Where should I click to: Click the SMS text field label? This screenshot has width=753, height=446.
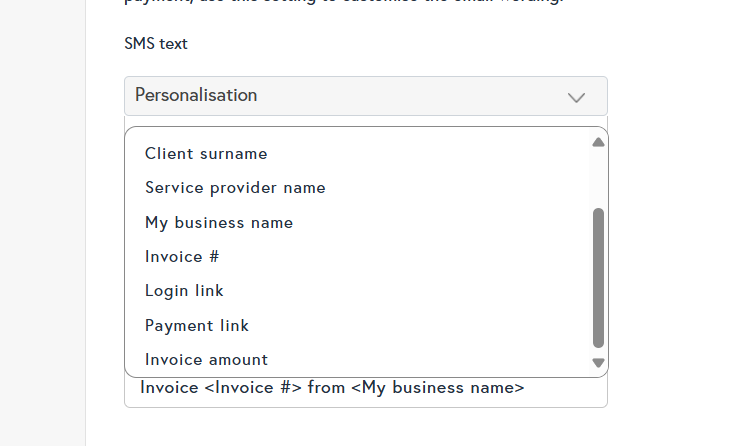click(156, 44)
